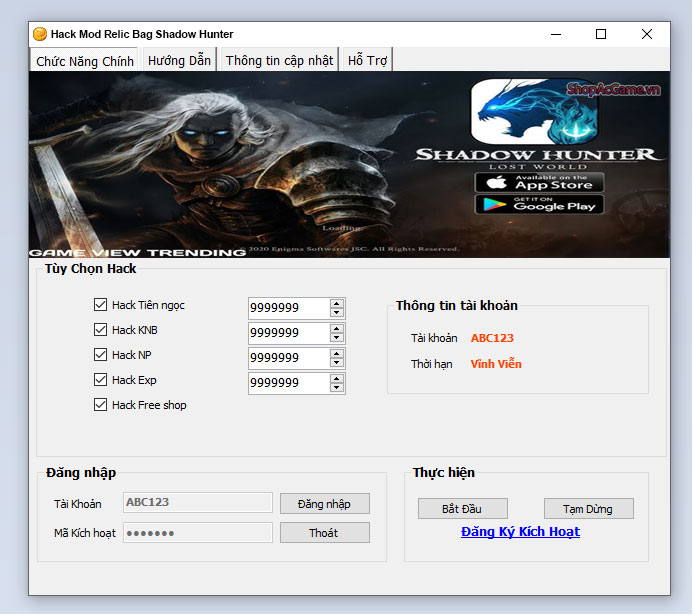Image resolution: width=693 pixels, height=616 pixels.
Task: Click the ABC123 account value text
Action: (492, 338)
